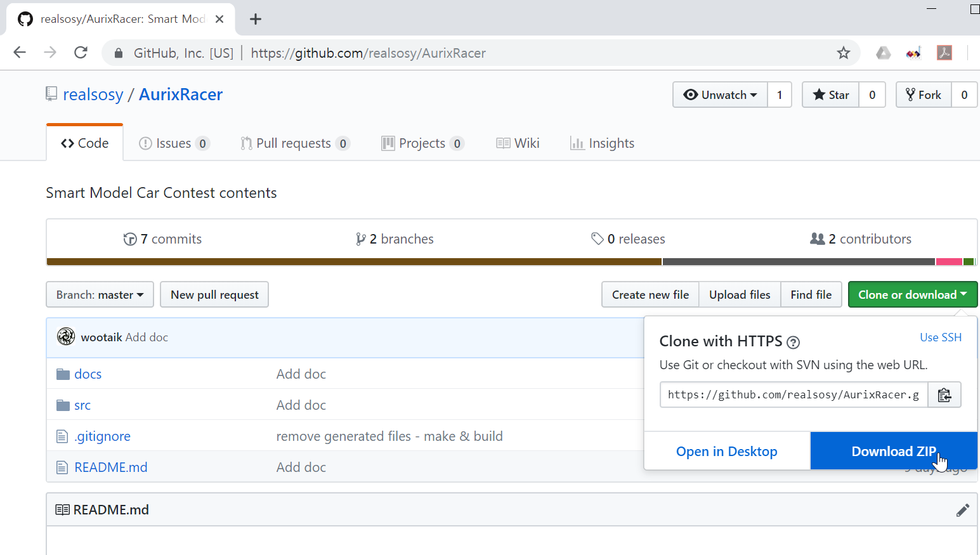Reload the page with the refresh icon
Screen dimensions: 980x555
(x=81, y=53)
